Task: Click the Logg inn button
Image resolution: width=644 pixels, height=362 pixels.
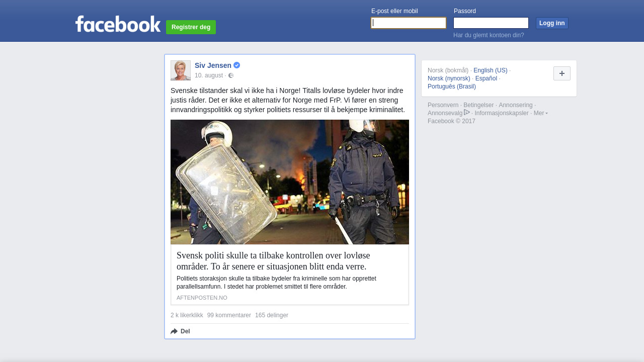Action: [552, 23]
